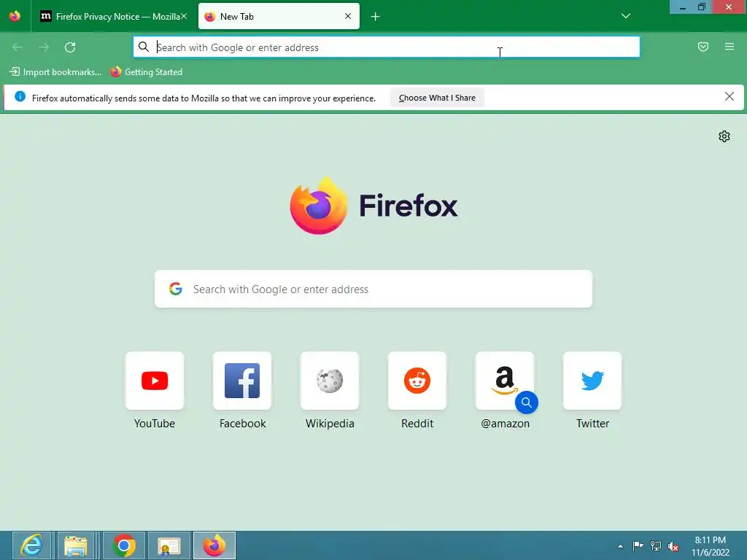Show hidden tray icons arrow
The width and height of the screenshot is (747, 560).
pos(620,546)
